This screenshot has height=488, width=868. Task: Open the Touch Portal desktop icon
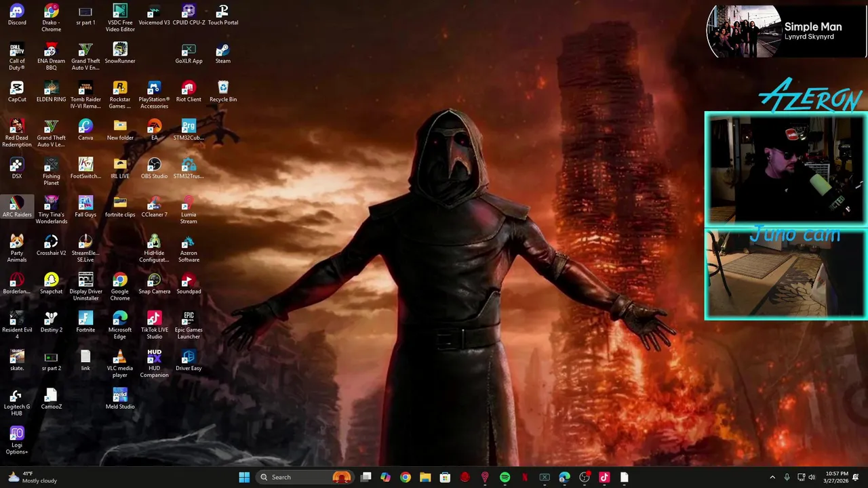[x=222, y=15]
